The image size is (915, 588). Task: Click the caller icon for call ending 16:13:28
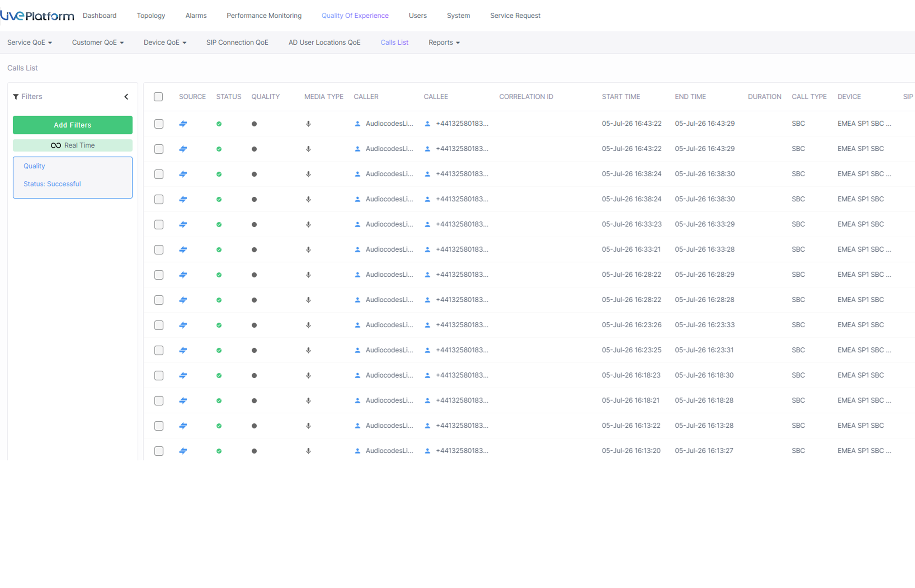[x=358, y=426]
